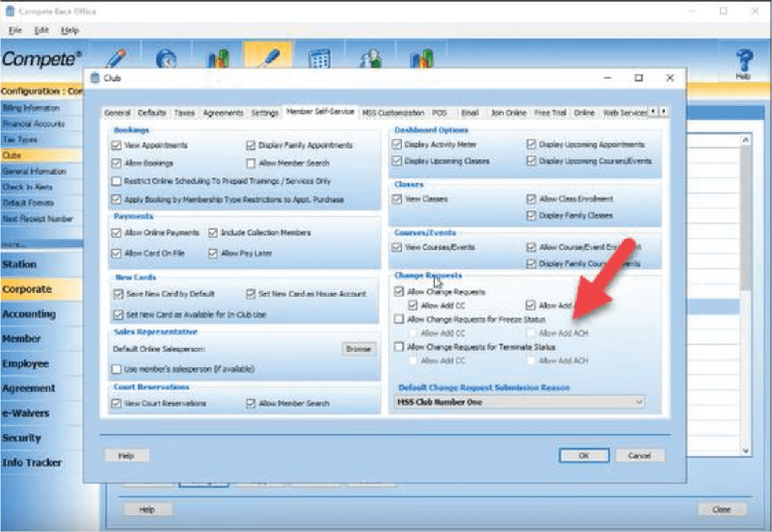772x532 pixels.
Task: Click the highlighted wrench configuration toolbar icon
Action: point(268,56)
